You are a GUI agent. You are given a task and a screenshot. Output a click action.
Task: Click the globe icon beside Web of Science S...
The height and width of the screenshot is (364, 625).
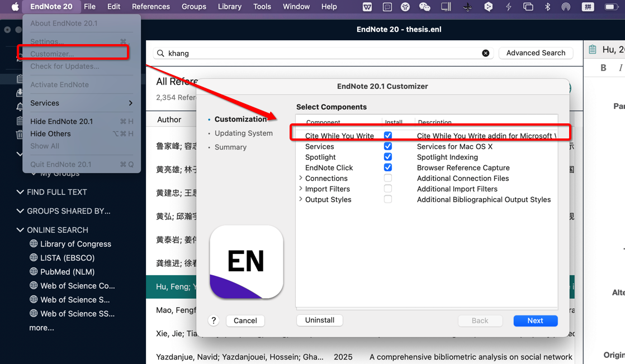34,299
